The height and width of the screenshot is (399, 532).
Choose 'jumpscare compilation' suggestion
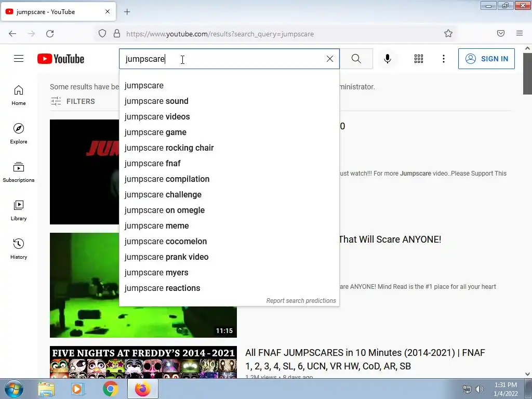[x=229, y=179]
